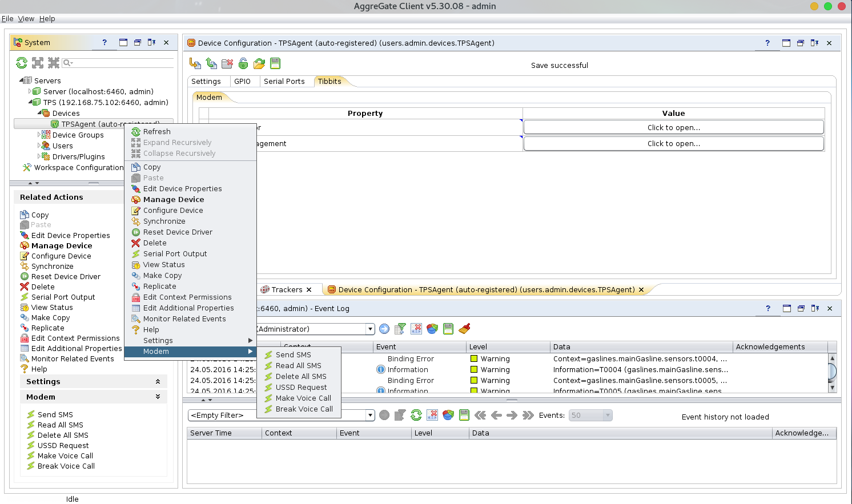Image resolution: width=852 pixels, height=504 pixels.
Task: Click expand all icon in System toolbar
Action: 38,63
